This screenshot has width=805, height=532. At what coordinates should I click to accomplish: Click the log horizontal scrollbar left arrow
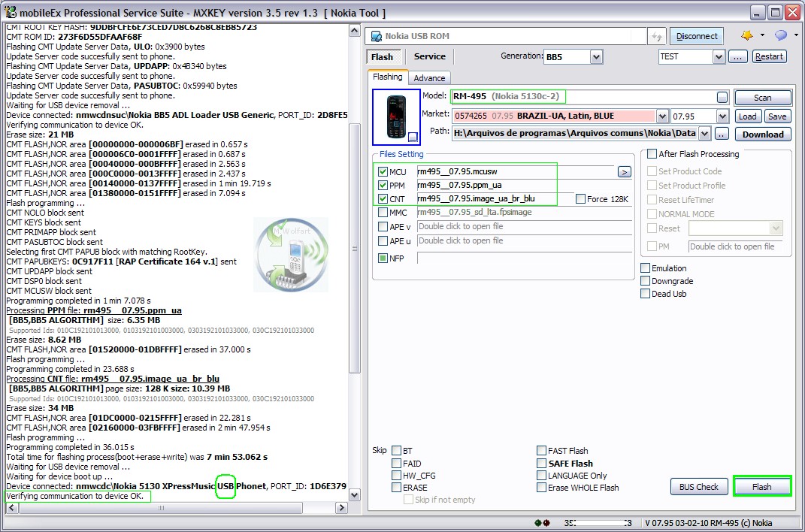coord(12,508)
